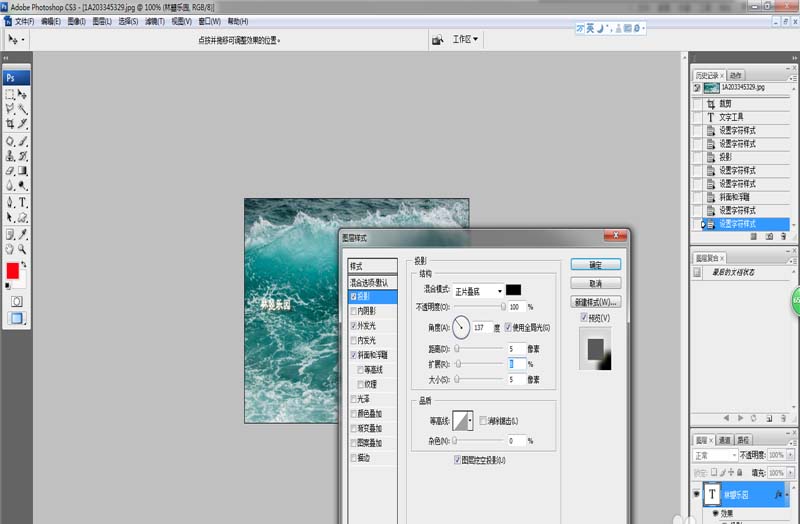Open the layer blend mode 正常 dropdown
The height and width of the screenshot is (524, 800).
pyautogui.click(x=716, y=455)
